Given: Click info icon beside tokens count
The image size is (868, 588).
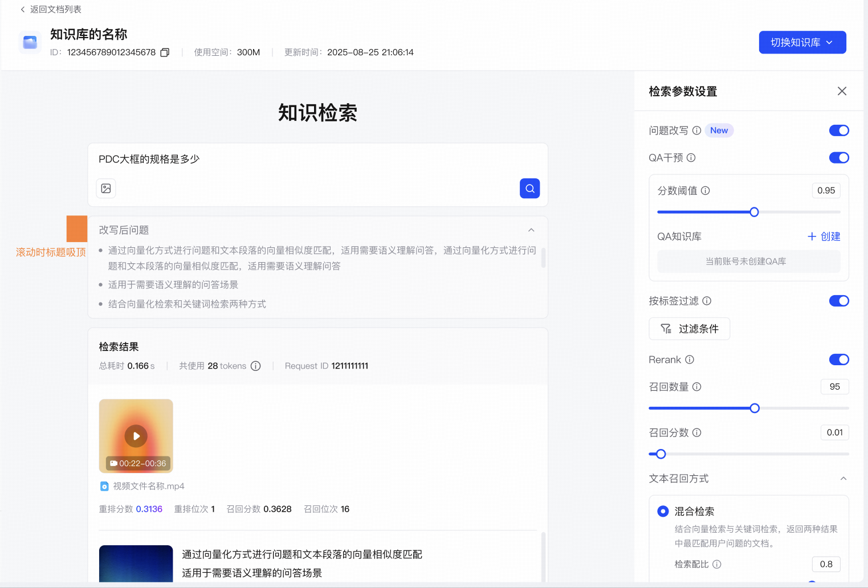Looking at the screenshot, I should [x=256, y=366].
